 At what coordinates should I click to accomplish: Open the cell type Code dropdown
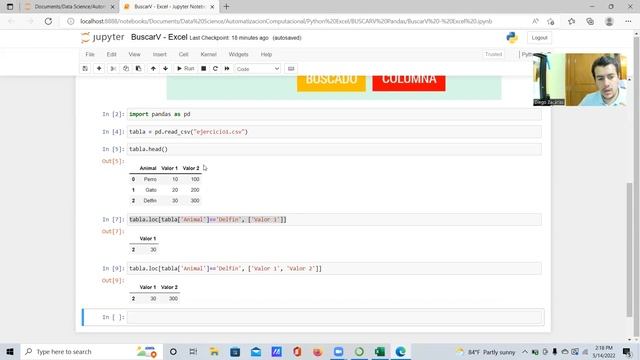257,69
